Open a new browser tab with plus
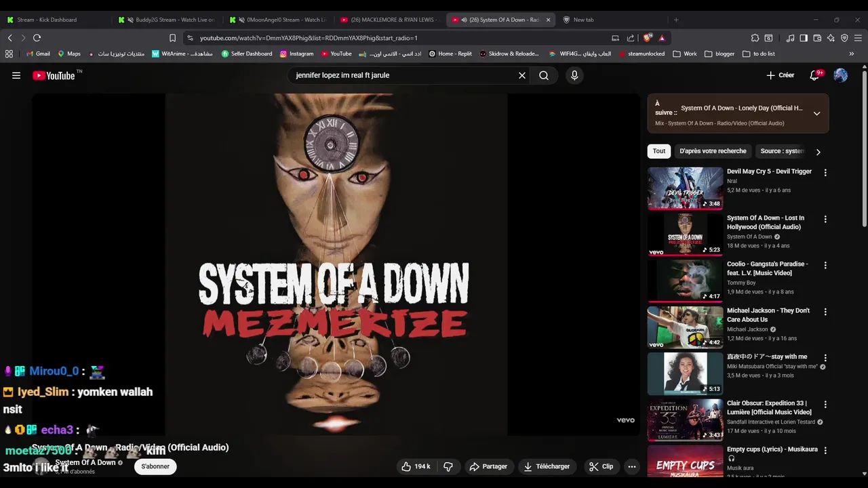 pos(675,20)
